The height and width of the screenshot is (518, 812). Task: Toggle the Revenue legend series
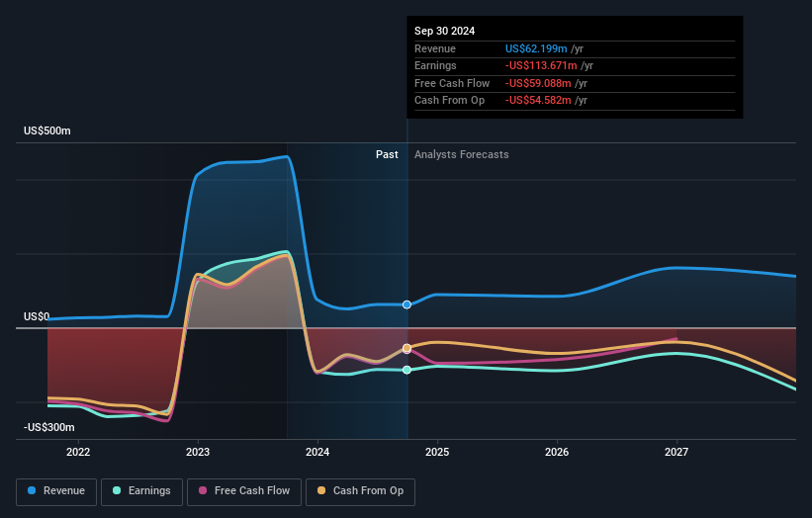[x=56, y=491]
